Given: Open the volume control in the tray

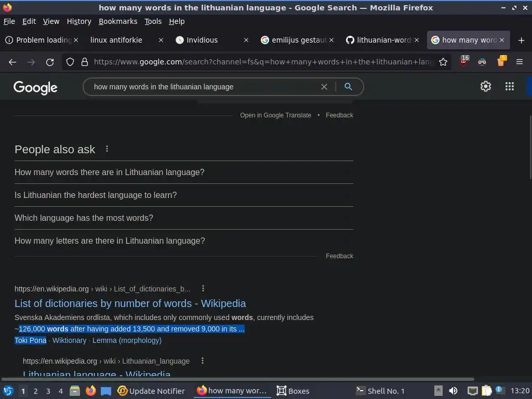Looking at the screenshot, I should (x=453, y=391).
